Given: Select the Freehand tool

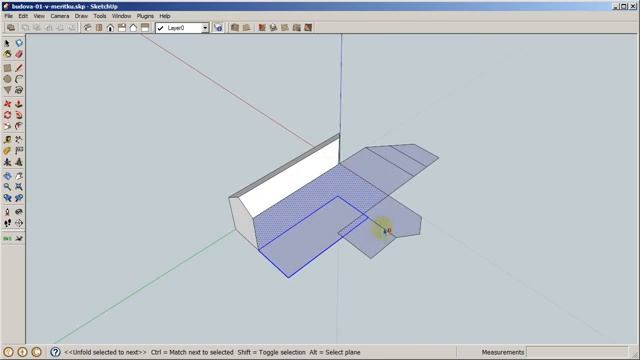Looking at the screenshot, I should pyautogui.click(x=19, y=90).
